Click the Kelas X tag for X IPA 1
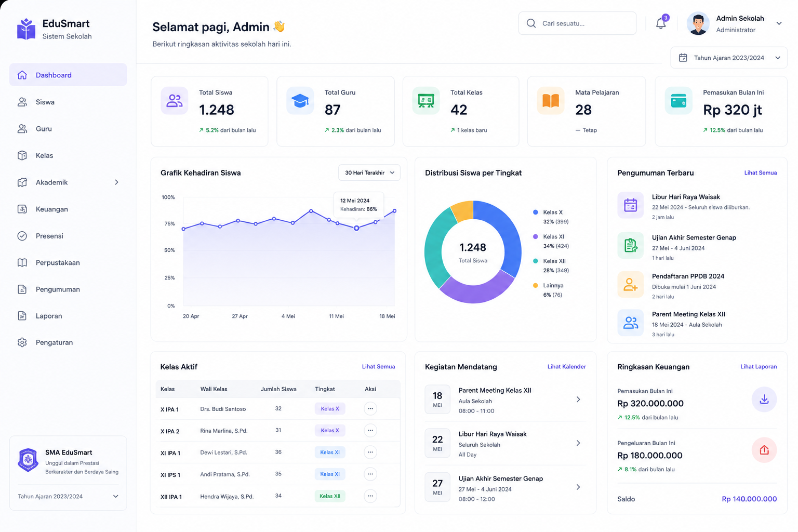Image resolution: width=798 pixels, height=532 pixels. pyautogui.click(x=330, y=409)
